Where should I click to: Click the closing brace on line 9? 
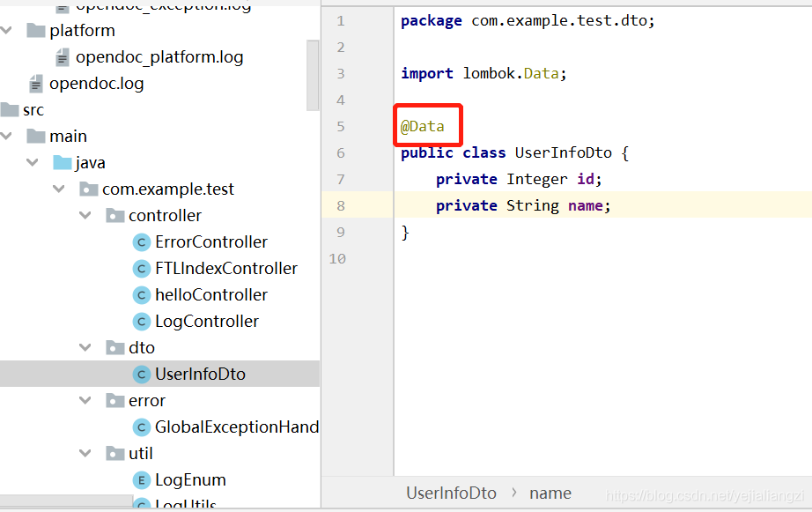pyautogui.click(x=405, y=233)
